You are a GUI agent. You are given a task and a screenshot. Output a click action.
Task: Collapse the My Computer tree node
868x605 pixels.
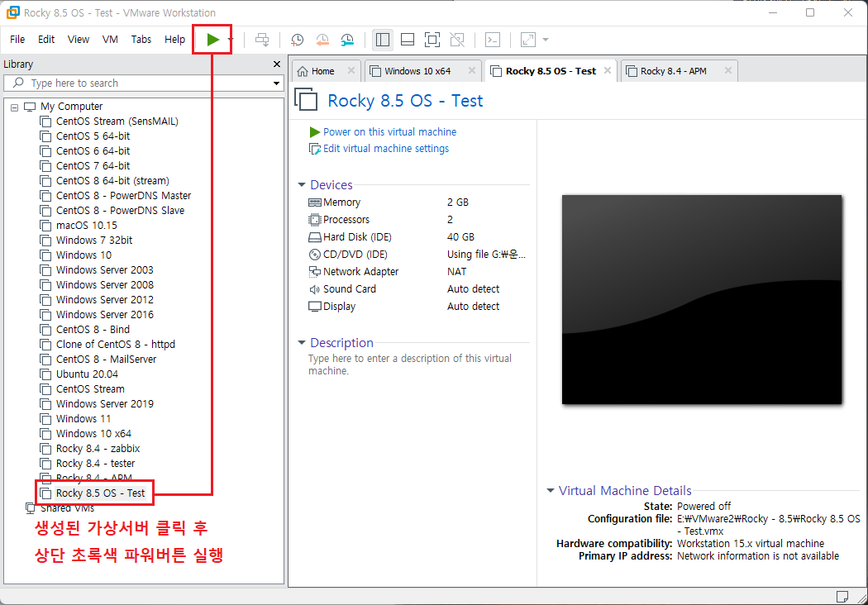pyautogui.click(x=14, y=107)
